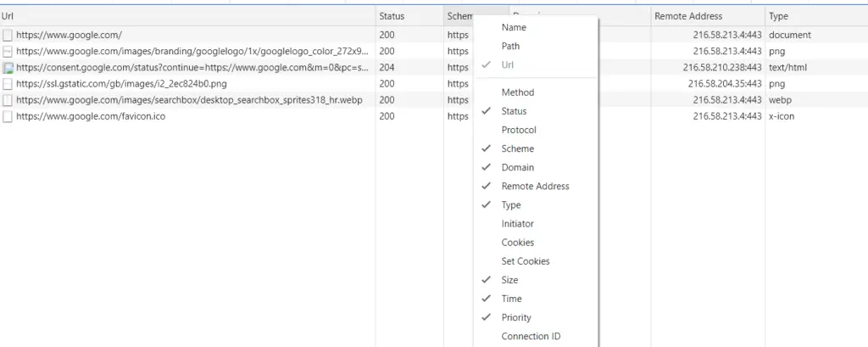Viewport: 868px width, 347px height.
Task: Click icon beside desktop_searchbox_sprites webp request
Action: click(x=7, y=100)
